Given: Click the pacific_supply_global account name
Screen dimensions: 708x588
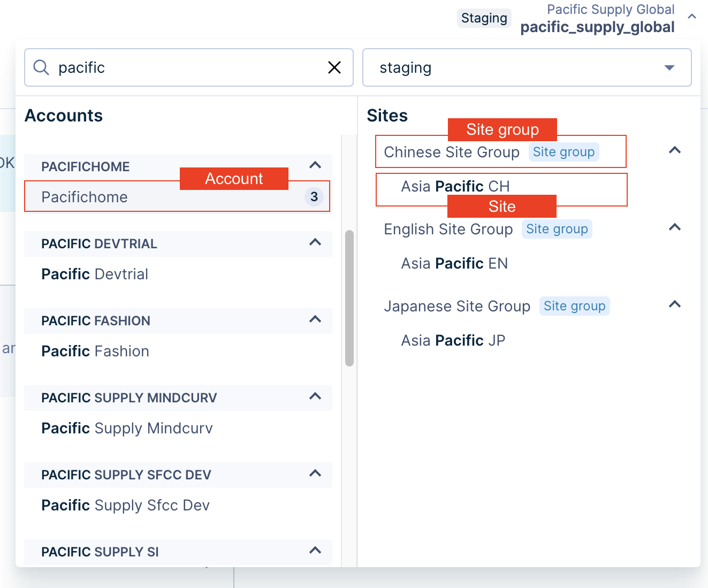Looking at the screenshot, I should pyautogui.click(x=597, y=27).
